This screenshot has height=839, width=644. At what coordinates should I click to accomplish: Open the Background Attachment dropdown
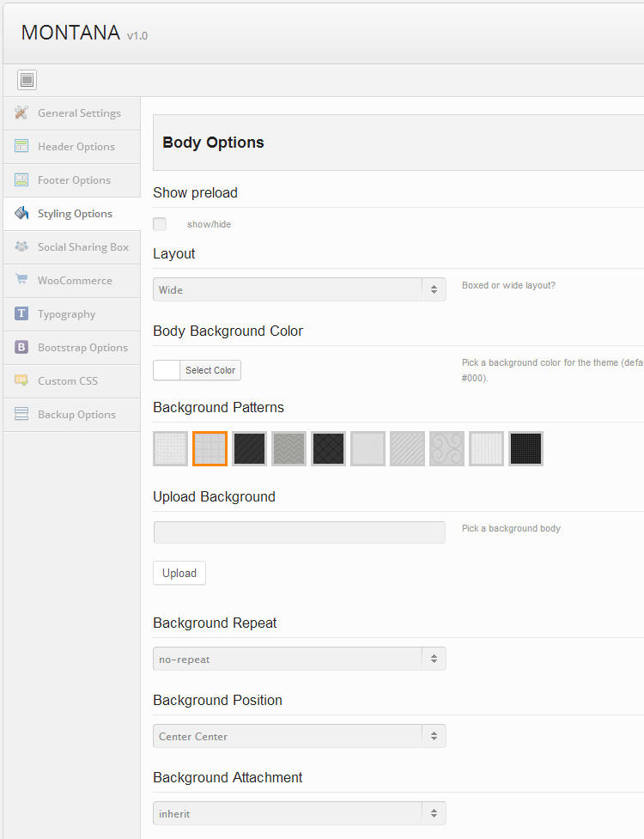(x=299, y=813)
